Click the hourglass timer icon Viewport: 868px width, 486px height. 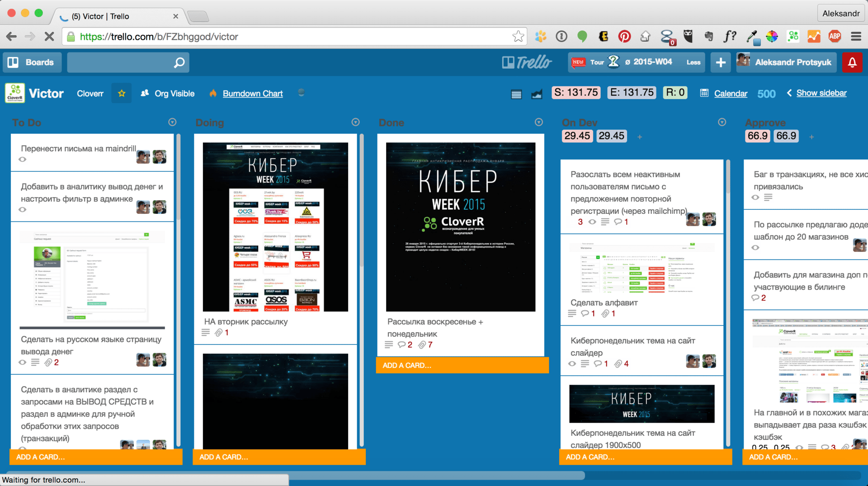point(613,61)
